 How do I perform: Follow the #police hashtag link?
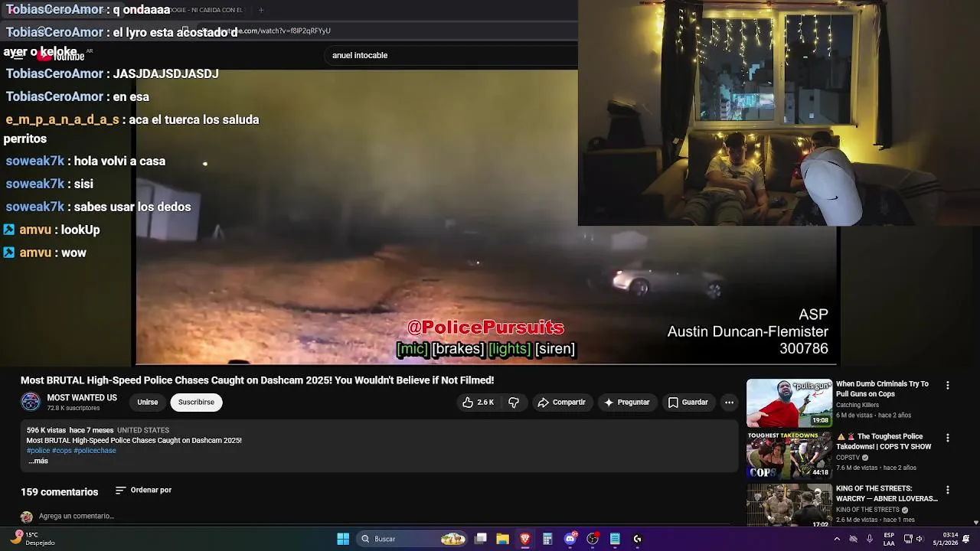tap(38, 451)
